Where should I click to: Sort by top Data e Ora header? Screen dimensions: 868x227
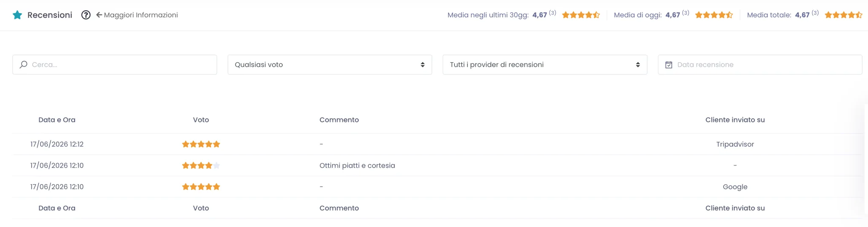[57, 120]
